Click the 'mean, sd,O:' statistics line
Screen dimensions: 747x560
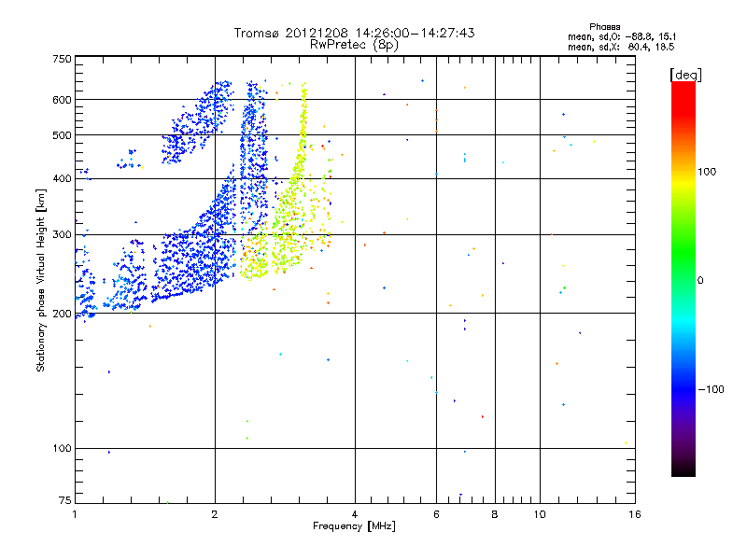(x=622, y=36)
